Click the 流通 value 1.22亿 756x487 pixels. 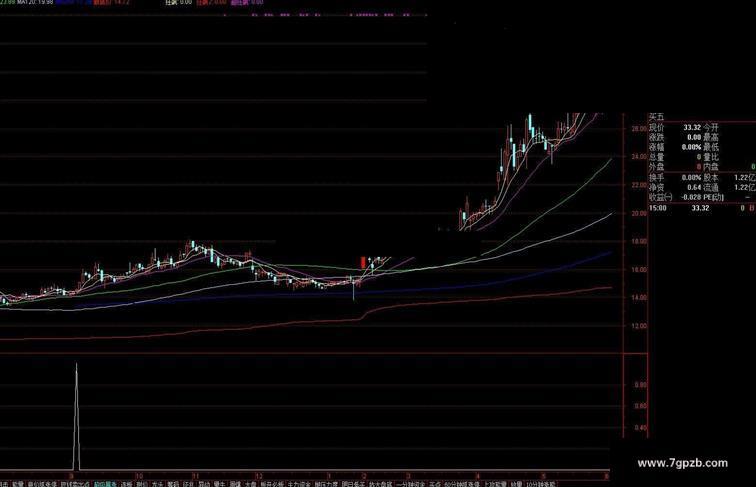tap(745, 187)
